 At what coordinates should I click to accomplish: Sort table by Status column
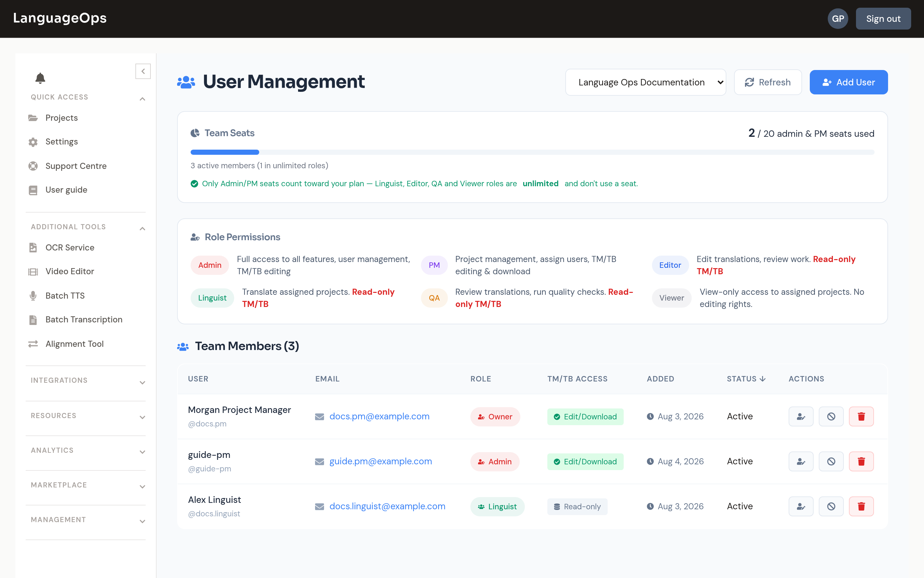tap(746, 379)
